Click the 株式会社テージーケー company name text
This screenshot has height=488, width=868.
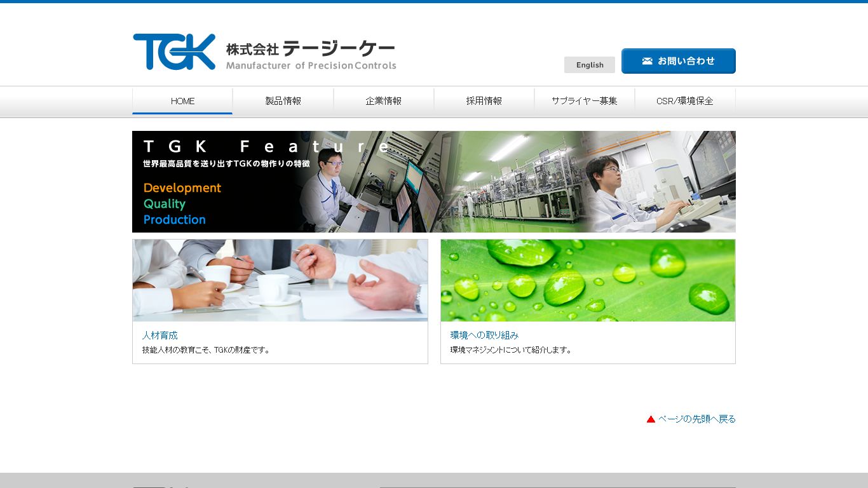tap(311, 48)
